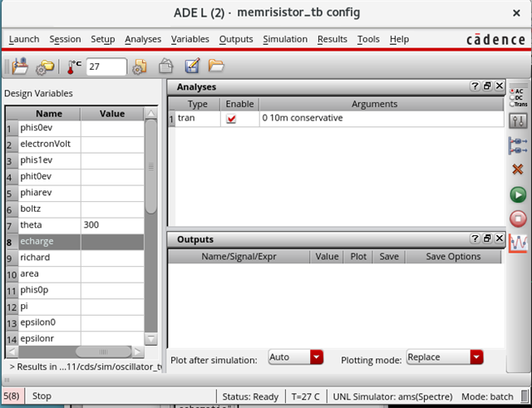Open the Setup menu
This screenshot has height=408, width=532.
tap(103, 39)
